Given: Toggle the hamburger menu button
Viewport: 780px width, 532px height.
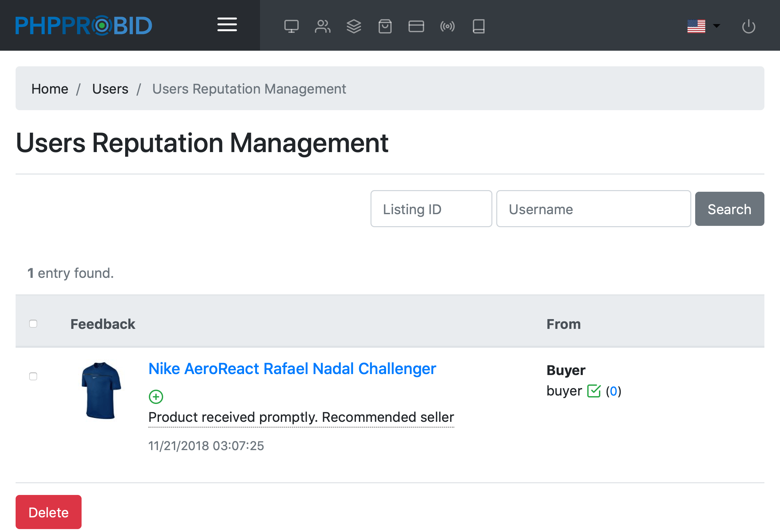Looking at the screenshot, I should pyautogui.click(x=227, y=25).
